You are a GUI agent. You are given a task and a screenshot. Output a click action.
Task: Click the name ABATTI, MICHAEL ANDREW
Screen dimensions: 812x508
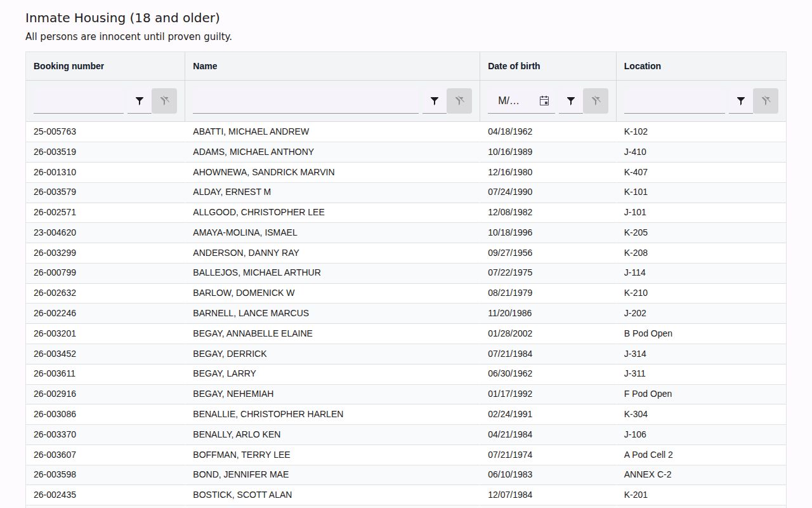point(251,131)
